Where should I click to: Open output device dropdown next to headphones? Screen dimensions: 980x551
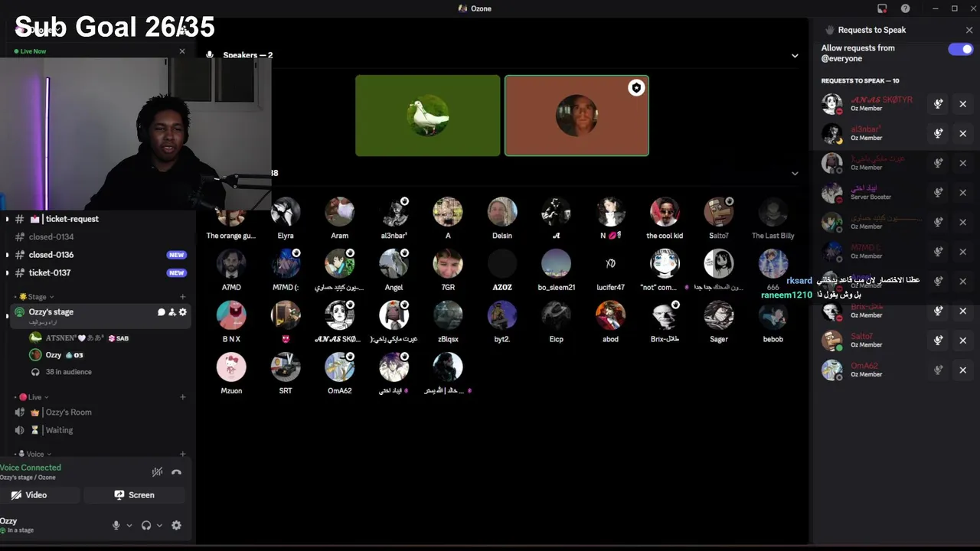[x=159, y=525]
